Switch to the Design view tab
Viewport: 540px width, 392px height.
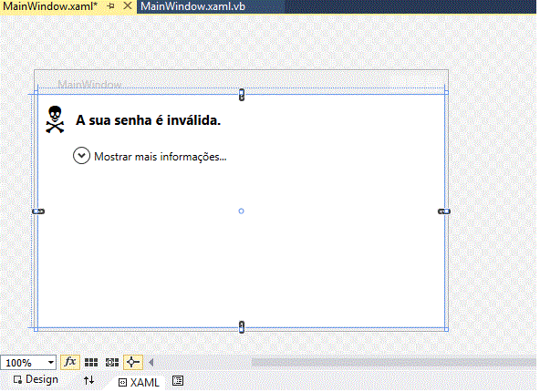[36, 379]
